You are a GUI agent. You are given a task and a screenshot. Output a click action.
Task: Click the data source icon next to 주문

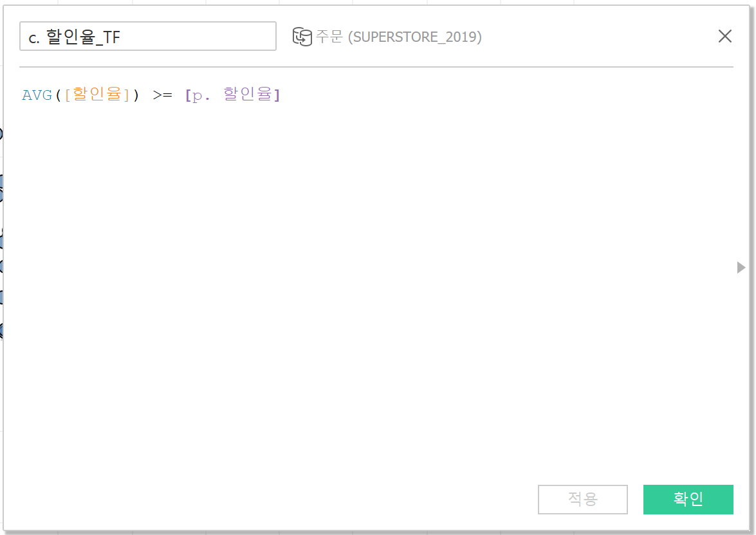click(302, 37)
